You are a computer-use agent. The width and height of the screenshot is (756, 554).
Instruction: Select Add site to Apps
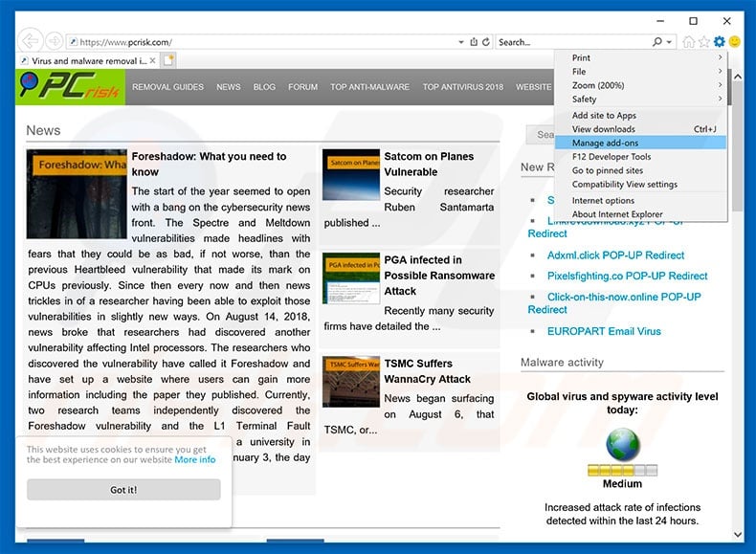(x=641, y=115)
